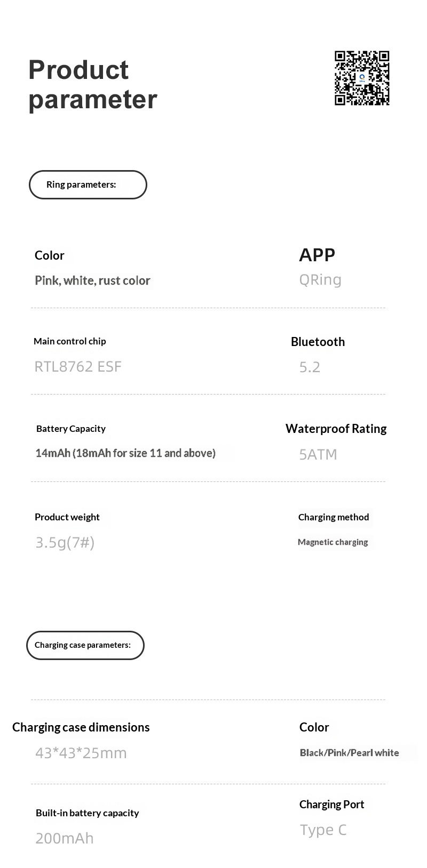Click the 200mAh built-in battery value

point(65,838)
